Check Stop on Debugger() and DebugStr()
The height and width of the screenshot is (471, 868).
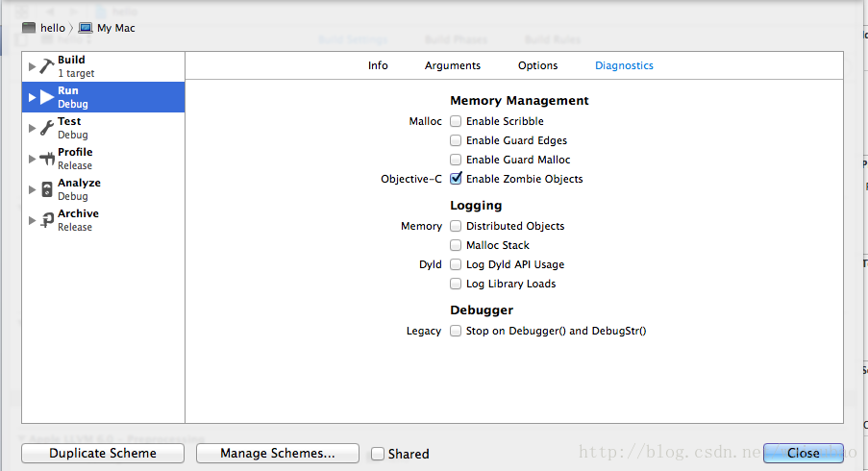tap(456, 331)
